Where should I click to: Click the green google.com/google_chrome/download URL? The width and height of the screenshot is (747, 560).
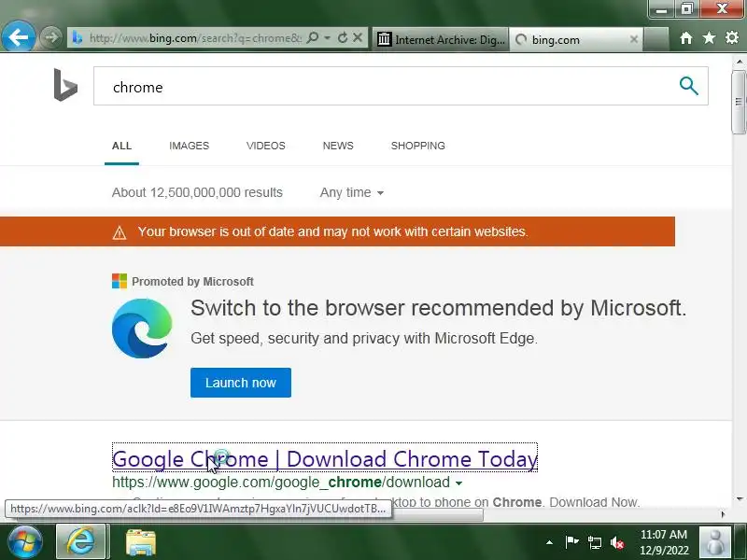pos(281,482)
